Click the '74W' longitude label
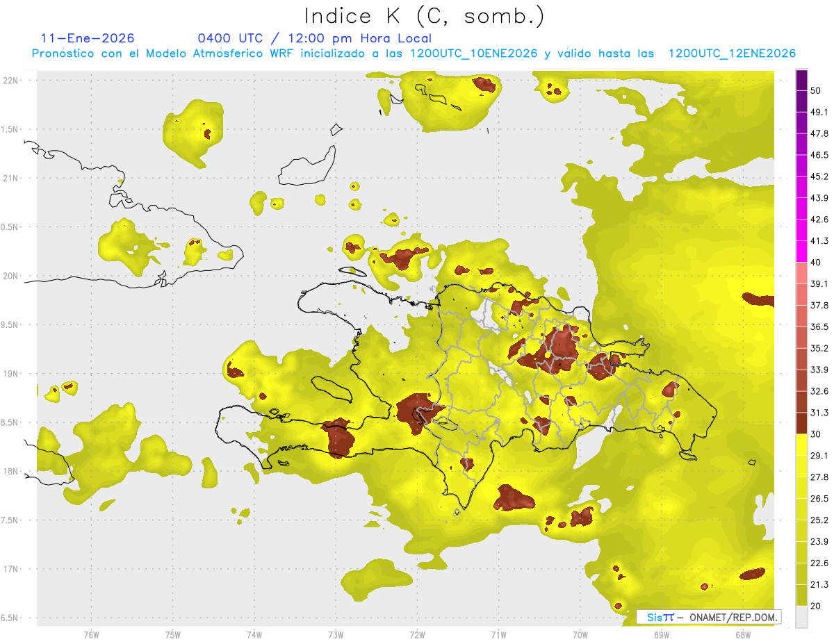This screenshot has width=834, height=644. [254, 635]
